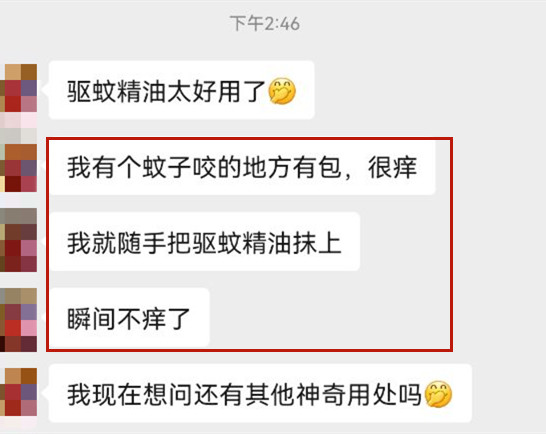Click the red highlight box's right border

point(451,245)
